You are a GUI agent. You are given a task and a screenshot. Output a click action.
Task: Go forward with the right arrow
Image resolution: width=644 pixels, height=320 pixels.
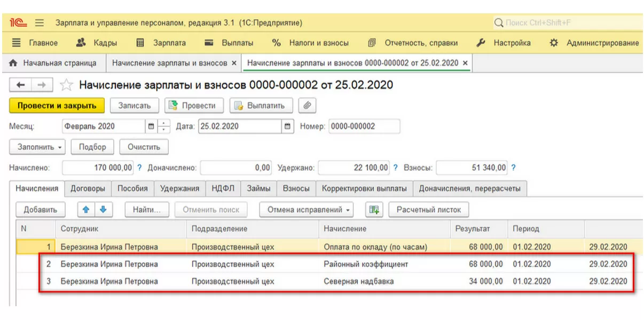(42, 85)
